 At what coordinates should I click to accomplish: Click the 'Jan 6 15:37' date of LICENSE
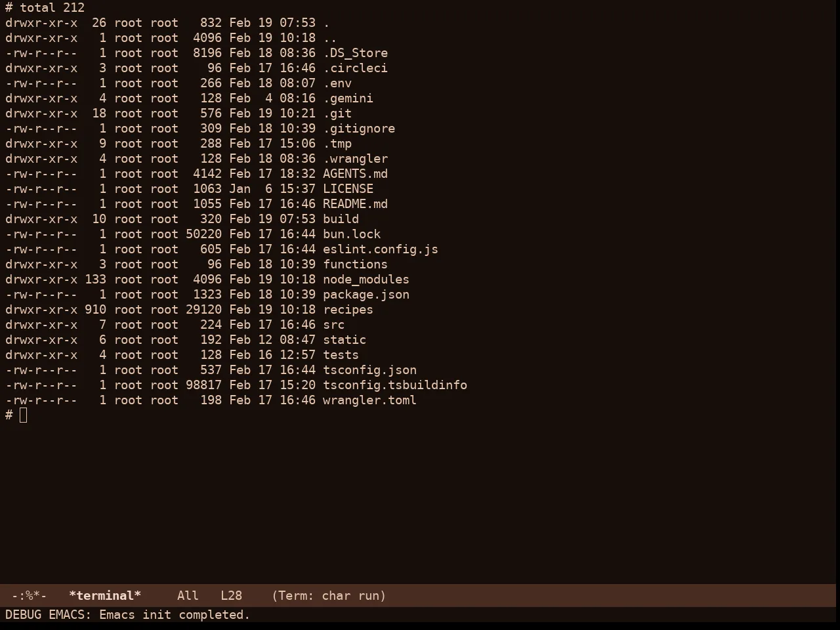(x=272, y=189)
